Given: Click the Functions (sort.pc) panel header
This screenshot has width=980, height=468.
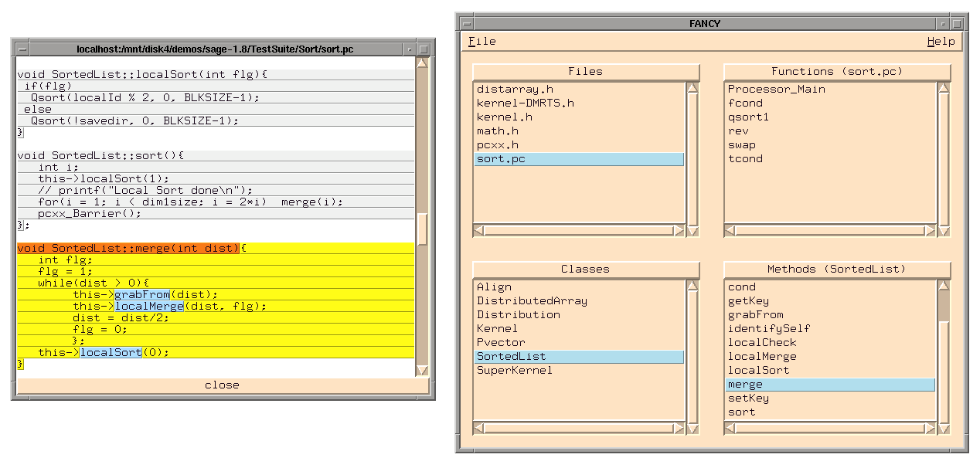Looking at the screenshot, I should click(837, 72).
